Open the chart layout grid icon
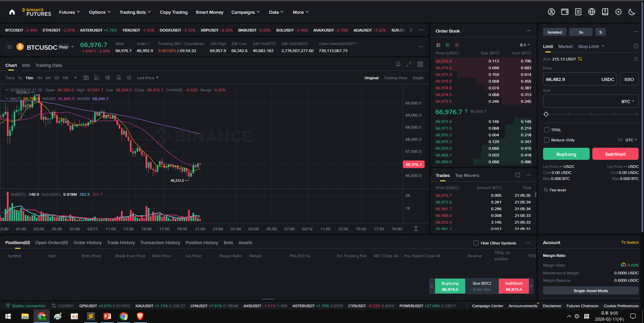 (420, 64)
